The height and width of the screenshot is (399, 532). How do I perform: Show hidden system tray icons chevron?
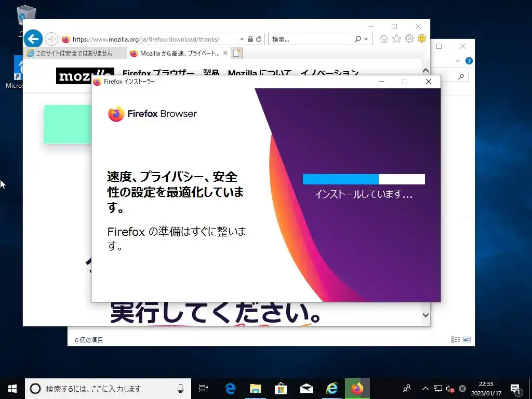425,389
